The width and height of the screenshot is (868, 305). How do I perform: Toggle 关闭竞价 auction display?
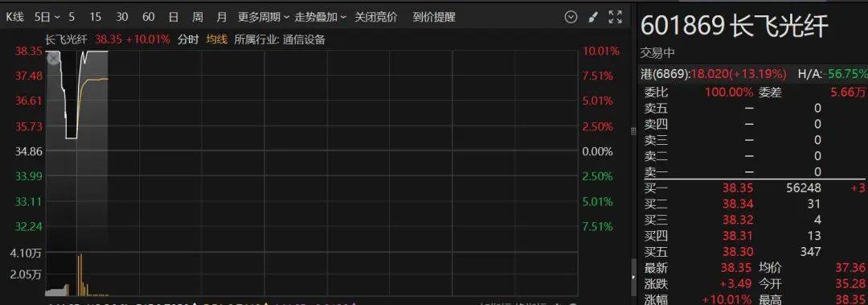[x=376, y=17]
